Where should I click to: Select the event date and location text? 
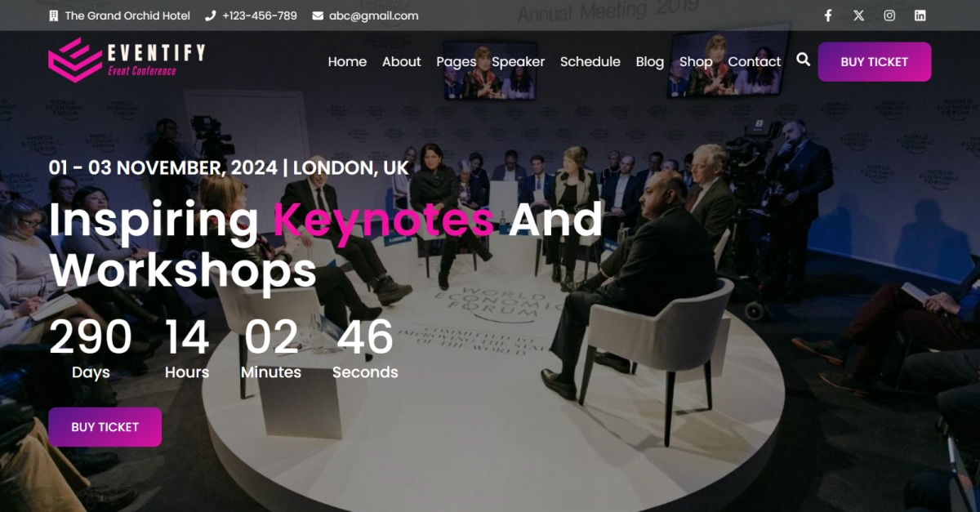click(229, 168)
